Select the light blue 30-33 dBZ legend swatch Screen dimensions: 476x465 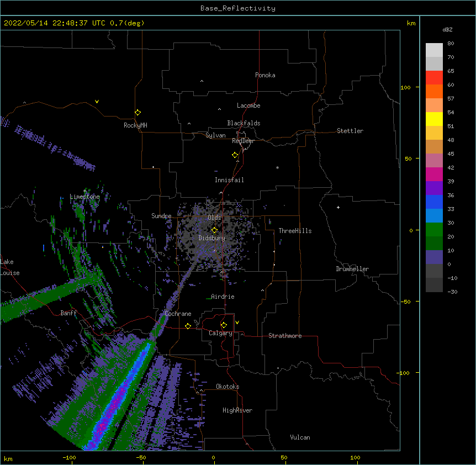tap(434, 216)
